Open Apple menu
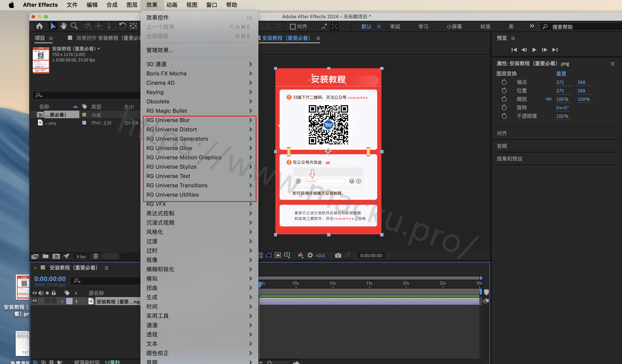Screen dimensions: 622x364 (x=11, y=5)
